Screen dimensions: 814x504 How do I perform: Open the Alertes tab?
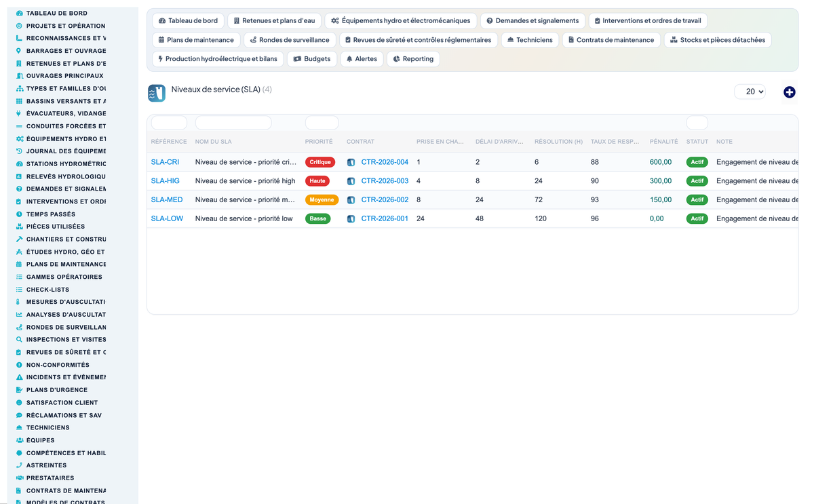(x=362, y=59)
